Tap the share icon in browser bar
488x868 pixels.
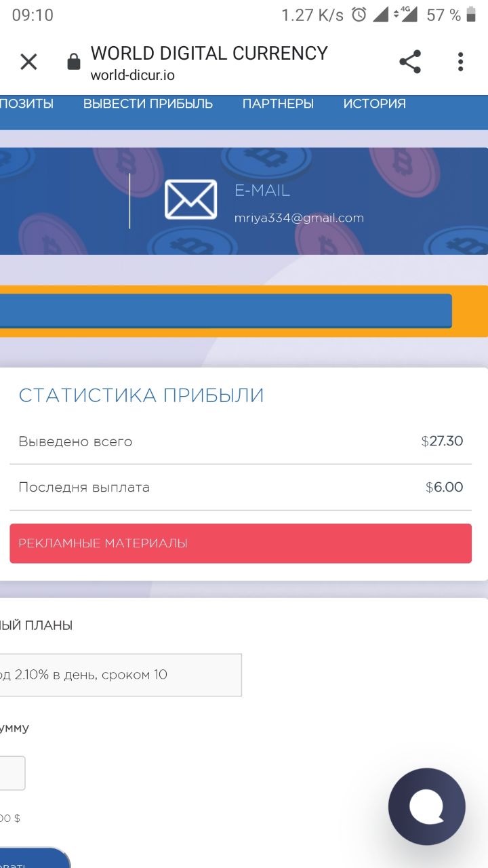click(410, 62)
